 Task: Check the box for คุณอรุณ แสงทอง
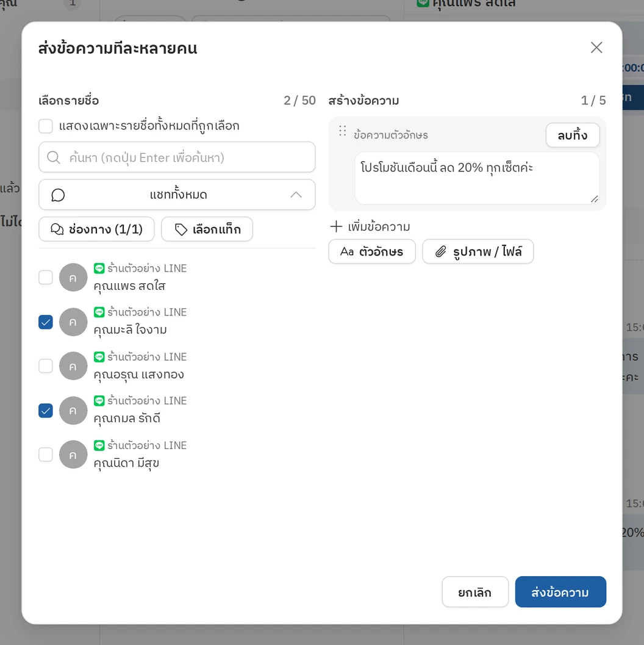pos(46,366)
